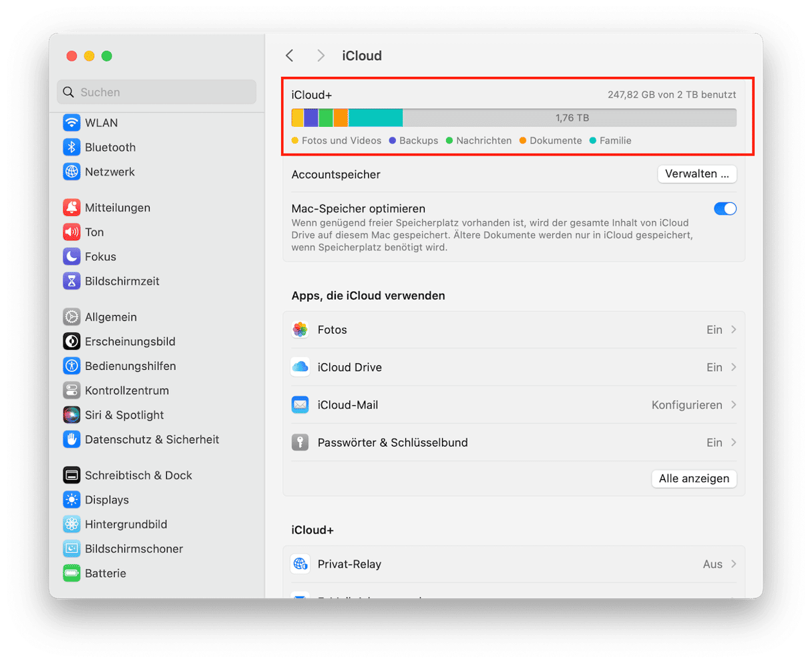The height and width of the screenshot is (663, 812).
Task: Open Privat-Relay row chevron
Action: (x=733, y=564)
